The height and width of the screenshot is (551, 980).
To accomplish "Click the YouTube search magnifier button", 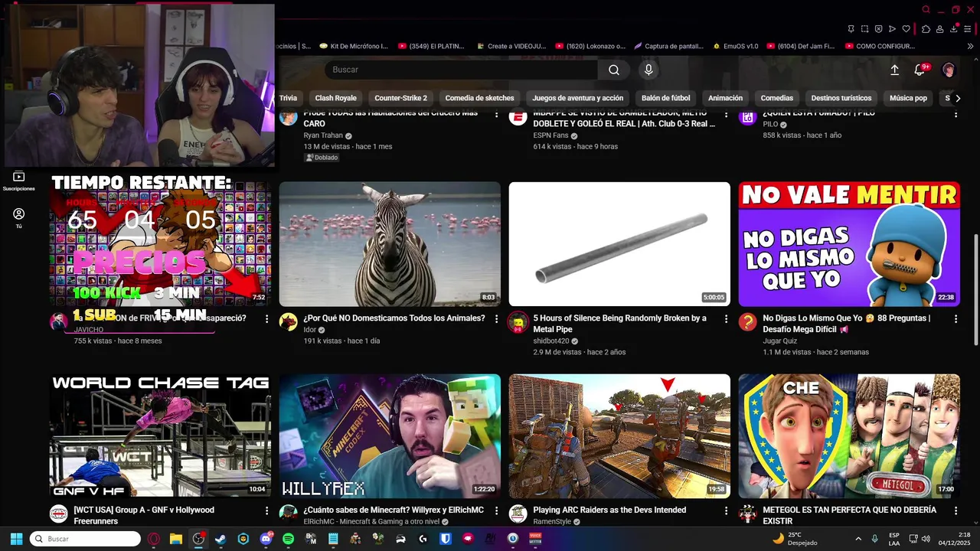I will point(614,70).
